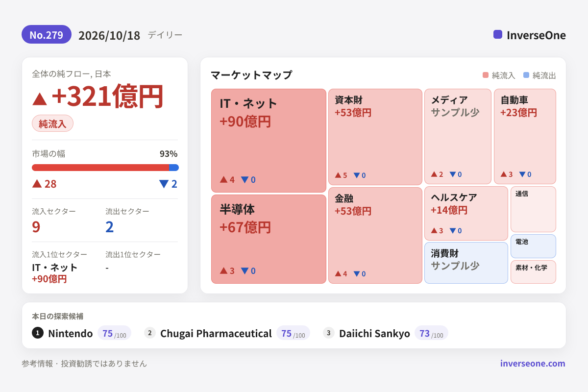Click the red advancers triangle next to 28

pyautogui.click(x=37, y=183)
